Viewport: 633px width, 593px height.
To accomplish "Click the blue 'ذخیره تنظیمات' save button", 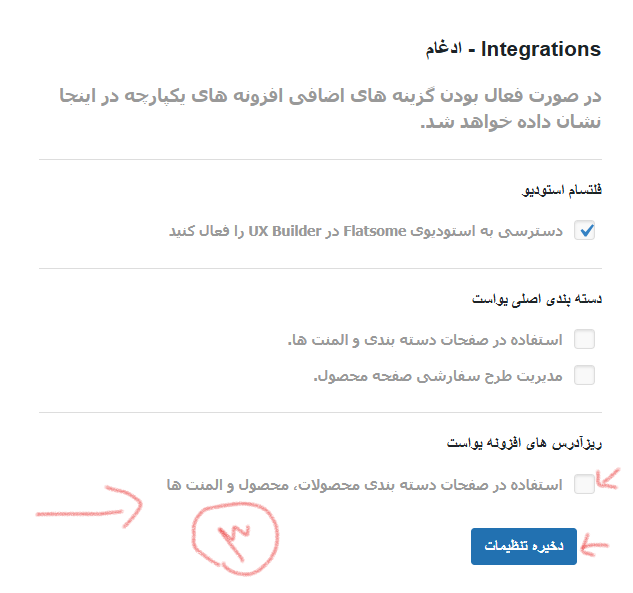I will tap(524, 546).
